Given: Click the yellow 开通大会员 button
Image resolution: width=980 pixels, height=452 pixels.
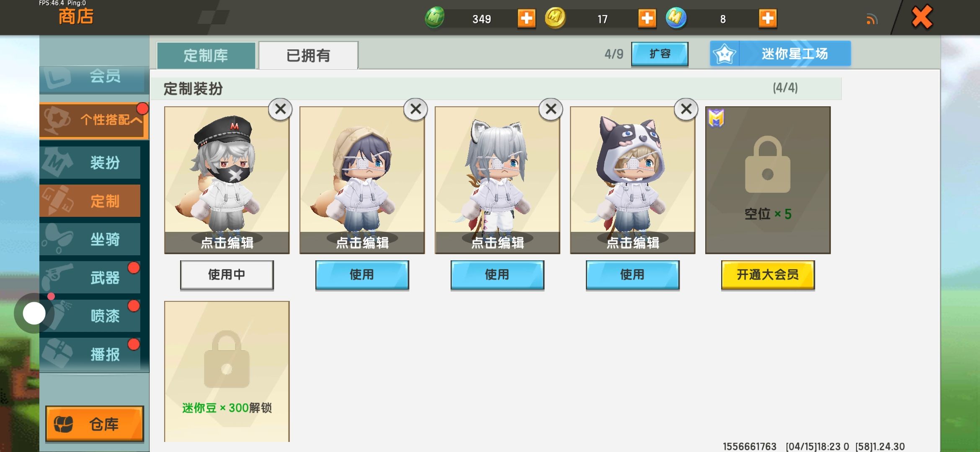Looking at the screenshot, I should pos(768,275).
